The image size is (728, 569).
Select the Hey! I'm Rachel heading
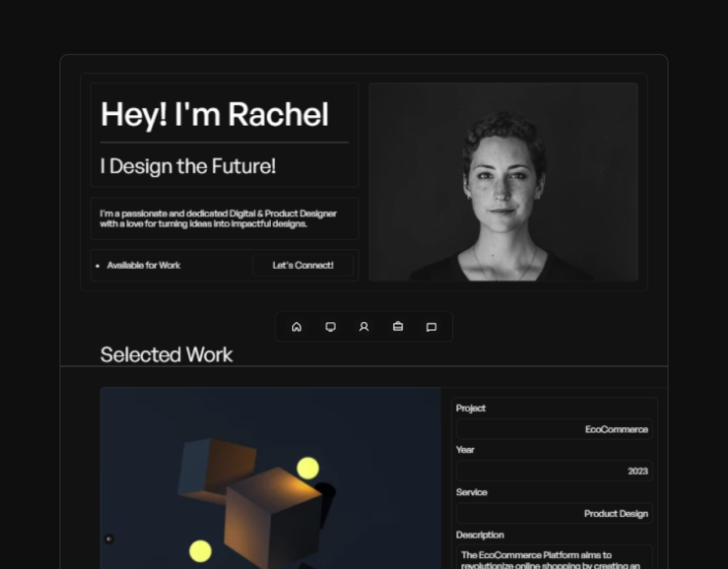[214, 115]
